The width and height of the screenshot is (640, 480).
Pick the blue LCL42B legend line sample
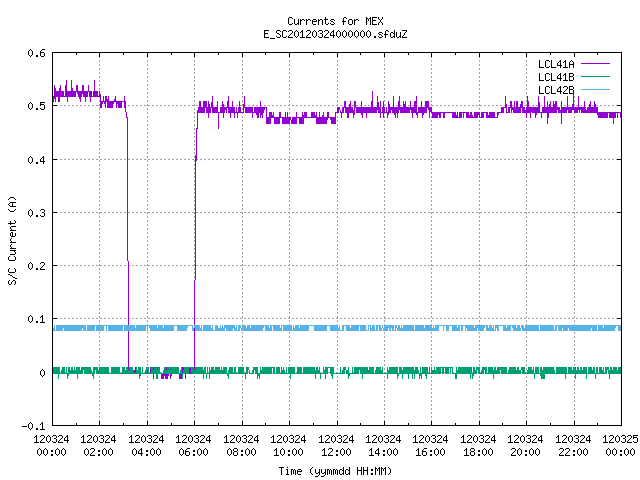click(x=595, y=89)
